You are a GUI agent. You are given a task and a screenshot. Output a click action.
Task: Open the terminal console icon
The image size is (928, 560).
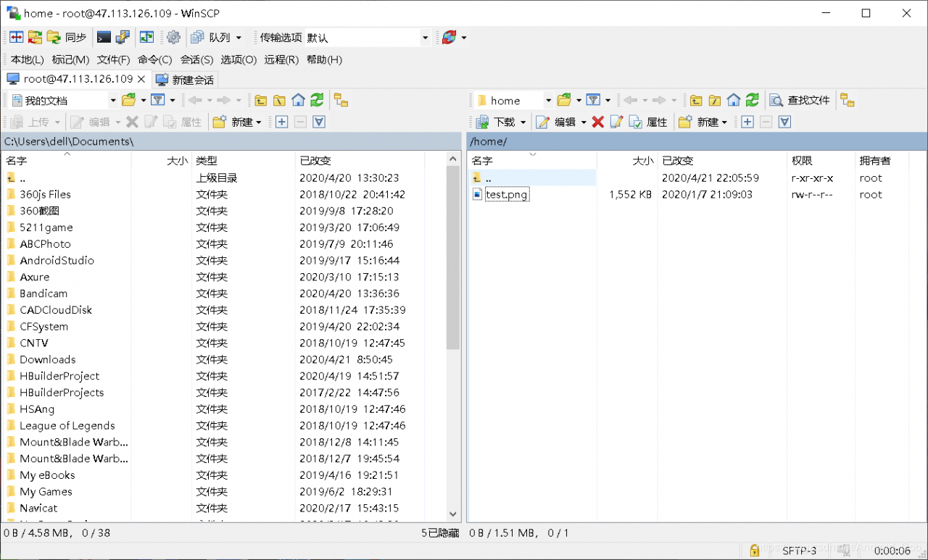[104, 37]
